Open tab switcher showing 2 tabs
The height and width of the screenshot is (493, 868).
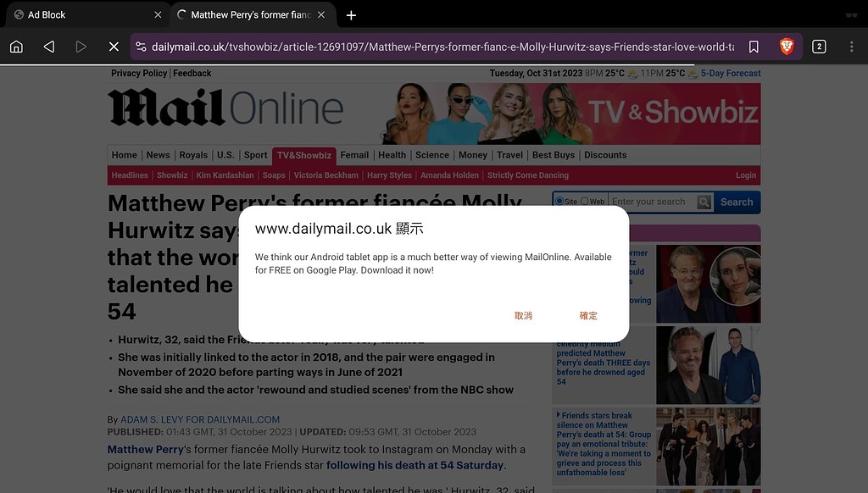819,47
